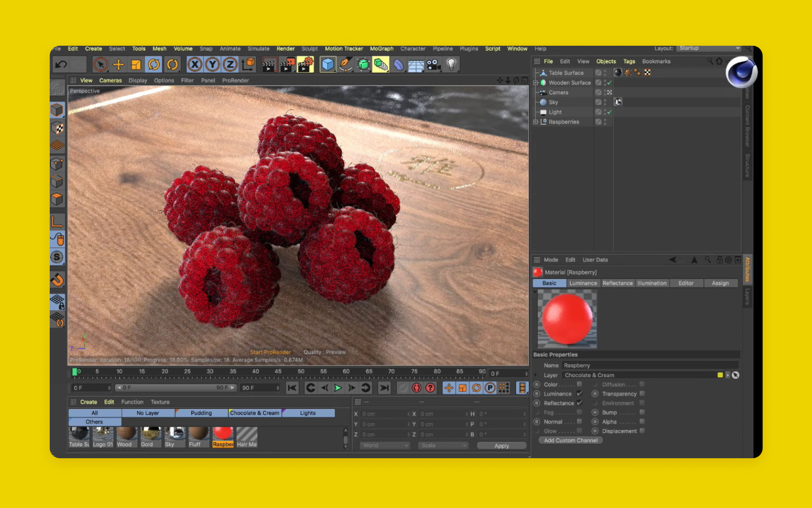Toggle the Y axis lock icon

tap(213, 65)
